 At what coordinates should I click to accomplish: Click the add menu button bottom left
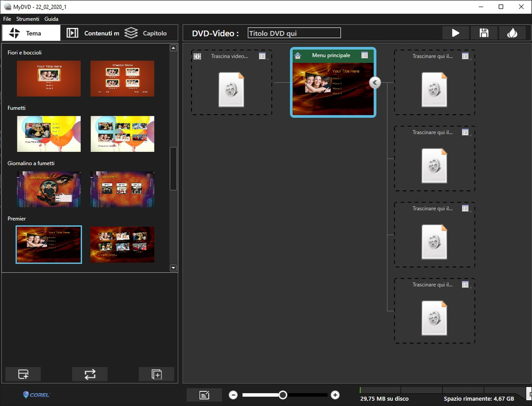(x=23, y=374)
